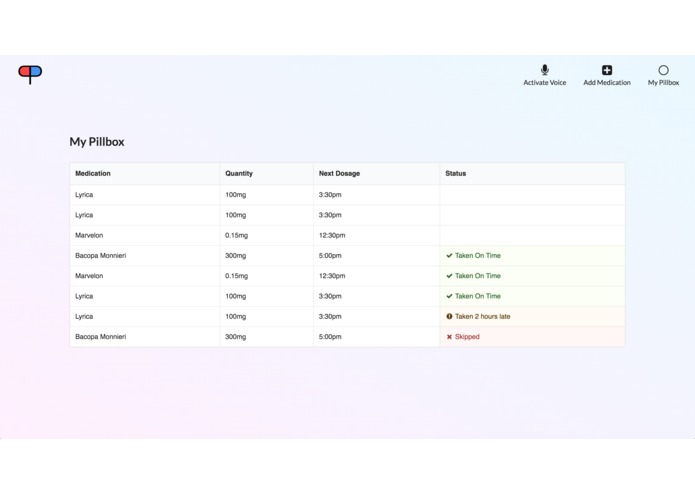Activate voice using the microphone icon
This screenshot has width=695, height=494.
(x=545, y=70)
